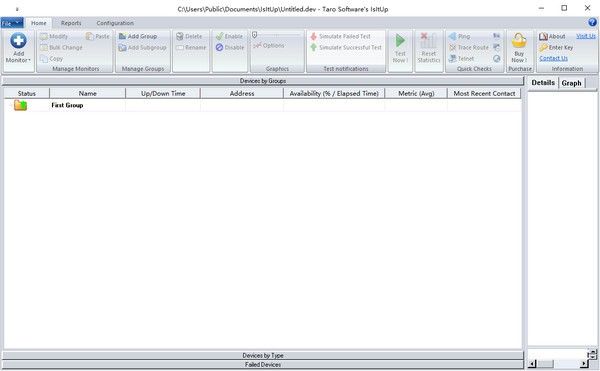Expand the Devices by Groups section

(x=263, y=81)
